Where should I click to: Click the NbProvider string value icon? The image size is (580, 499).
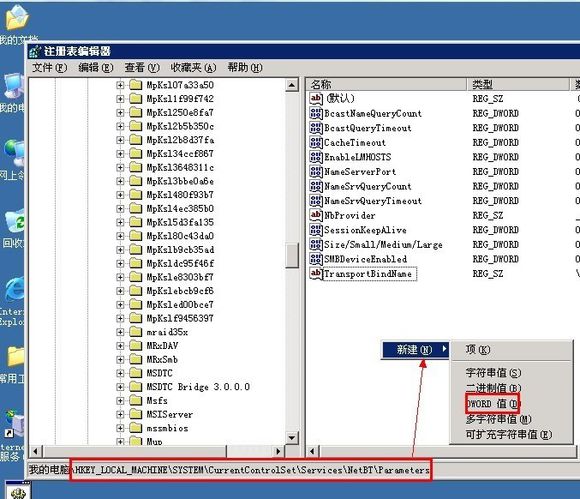coord(316,215)
